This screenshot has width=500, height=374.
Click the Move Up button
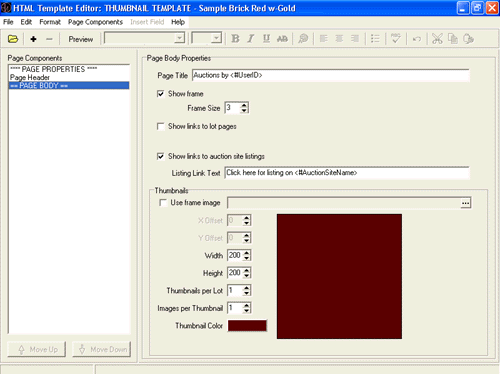click(37, 349)
